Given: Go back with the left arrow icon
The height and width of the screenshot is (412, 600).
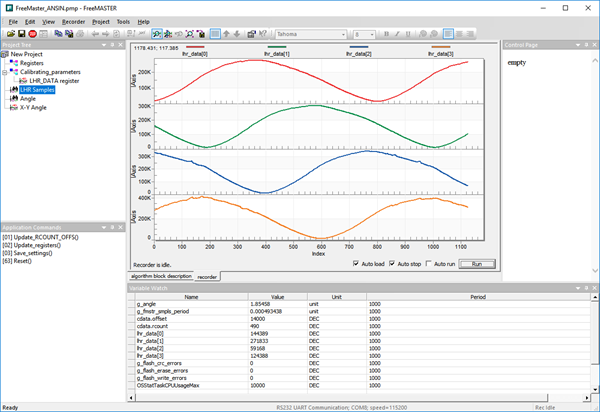Looking at the screenshot, I should pos(95,34).
